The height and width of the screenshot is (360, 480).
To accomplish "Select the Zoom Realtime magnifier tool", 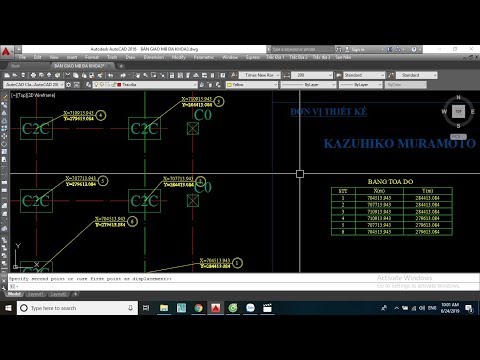I will [x=146, y=75].
